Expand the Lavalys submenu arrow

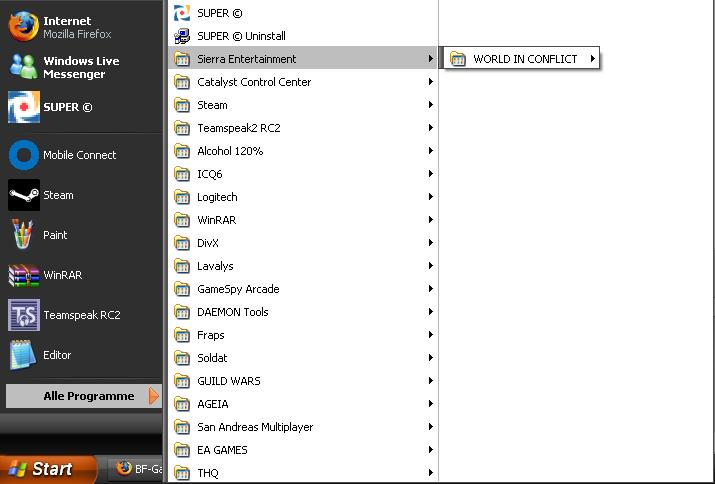(430, 265)
